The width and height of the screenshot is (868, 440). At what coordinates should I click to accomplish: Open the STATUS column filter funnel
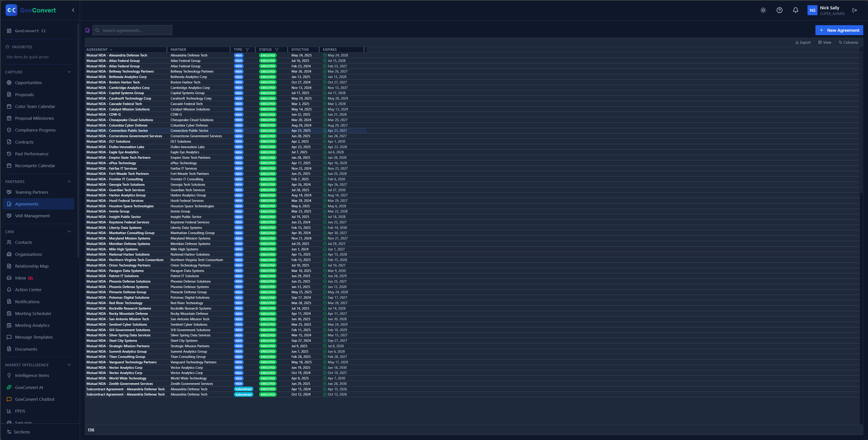pos(277,50)
